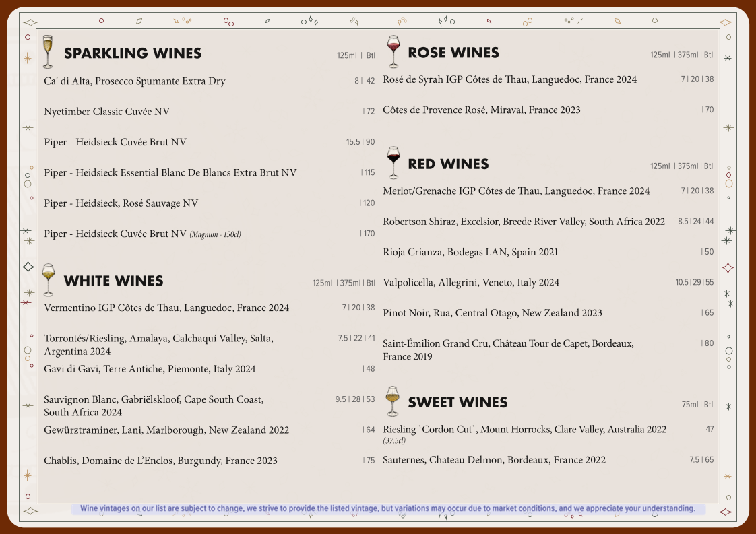Click the sparkling wine flute glass icon
Screen dimensions: 756x534
(47, 52)
